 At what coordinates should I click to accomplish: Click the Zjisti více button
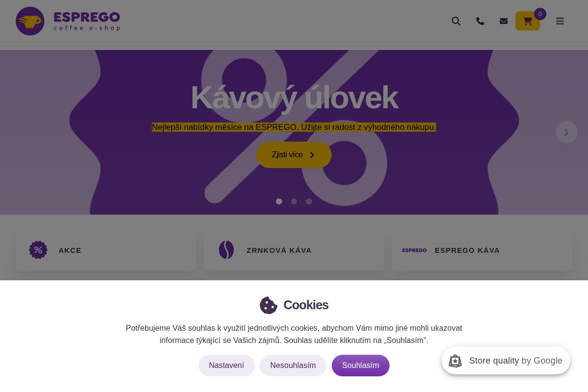tap(294, 155)
